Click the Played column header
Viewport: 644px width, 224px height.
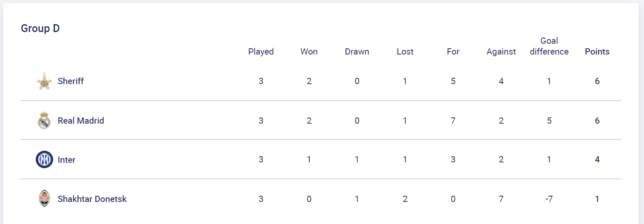(x=261, y=52)
